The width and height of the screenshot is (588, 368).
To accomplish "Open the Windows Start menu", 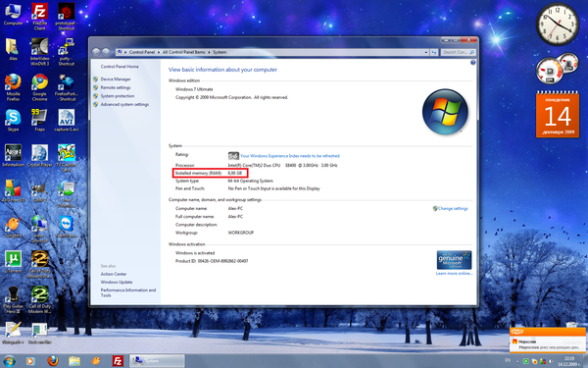I will pos(9,361).
